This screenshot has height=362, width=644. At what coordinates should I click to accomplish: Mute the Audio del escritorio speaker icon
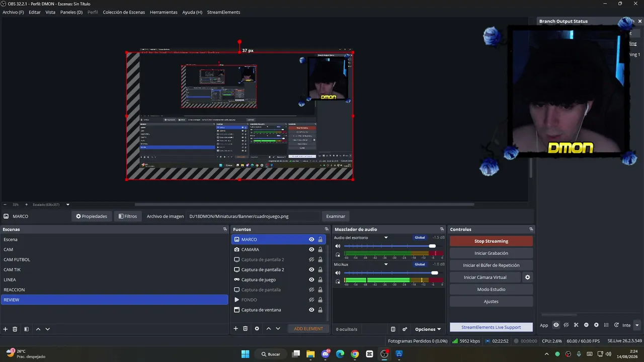tap(338, 246)
